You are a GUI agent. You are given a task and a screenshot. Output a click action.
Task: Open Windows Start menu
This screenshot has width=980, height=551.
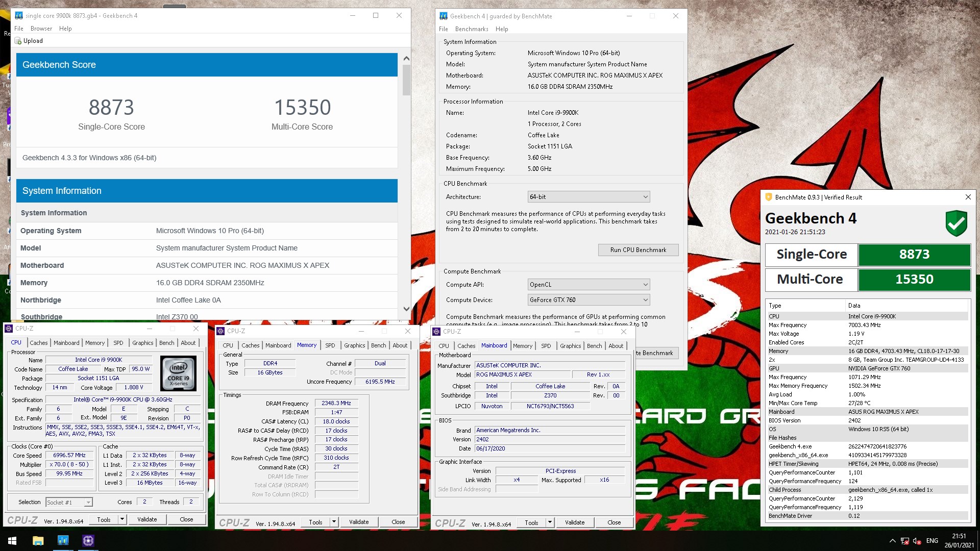tap(12, 541)
